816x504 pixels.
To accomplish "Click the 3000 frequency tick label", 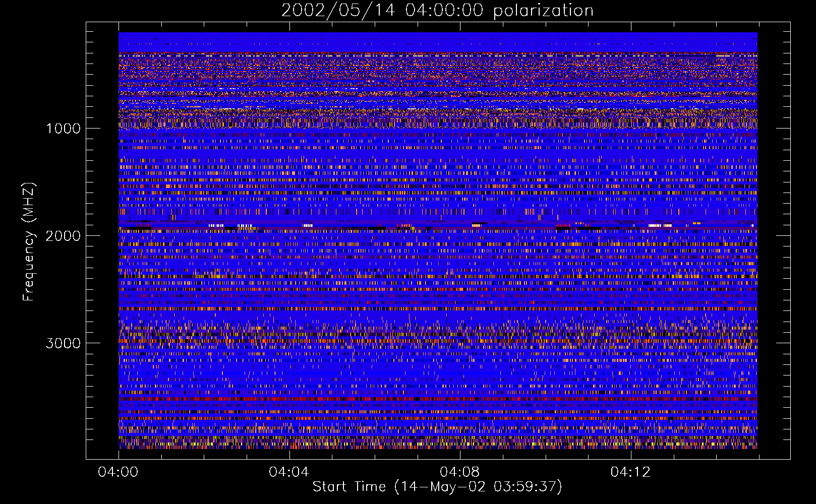I will [x=63, y=343].
